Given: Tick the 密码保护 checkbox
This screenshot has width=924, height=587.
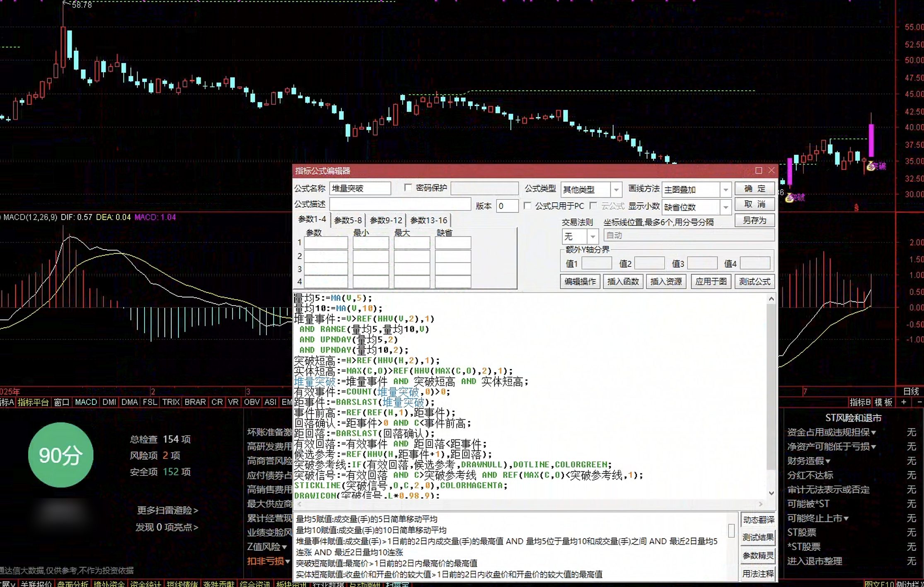Looking at the screenshot, I should pyautogui.click(x=408, y=188).
